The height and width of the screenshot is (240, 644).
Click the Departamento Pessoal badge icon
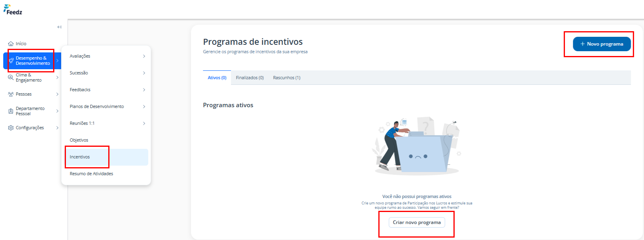tap(11, 111)
